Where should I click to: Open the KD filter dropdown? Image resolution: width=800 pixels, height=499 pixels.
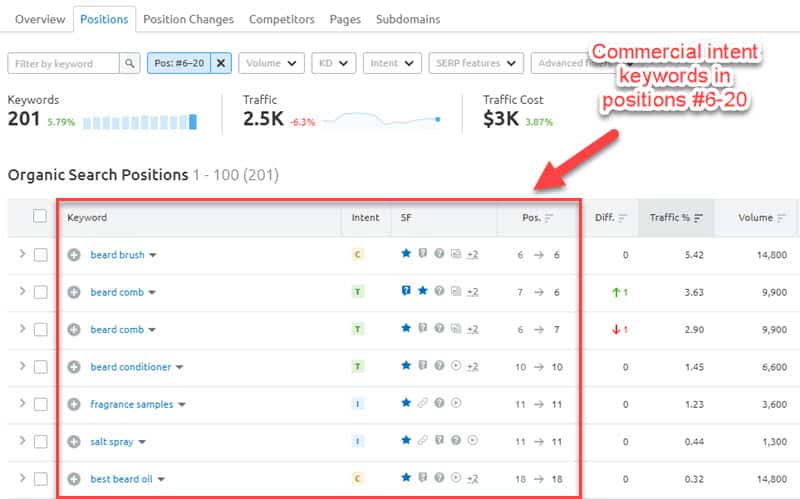click(x=334, y=63)
